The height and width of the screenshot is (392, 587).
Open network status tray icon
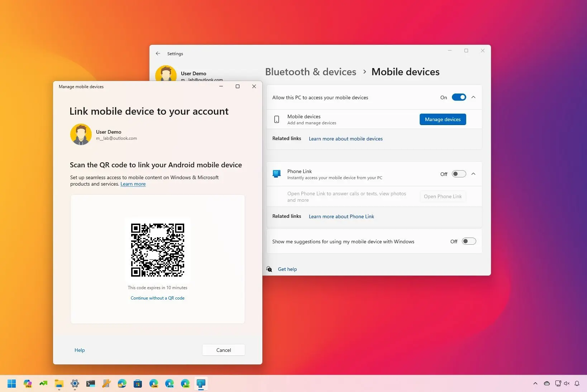click(x=558, y=383)
